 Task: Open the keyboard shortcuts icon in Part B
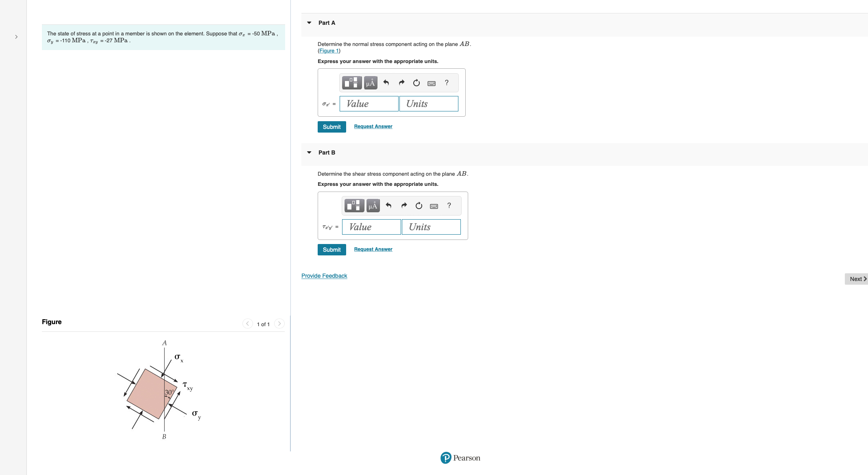[434, 205]
